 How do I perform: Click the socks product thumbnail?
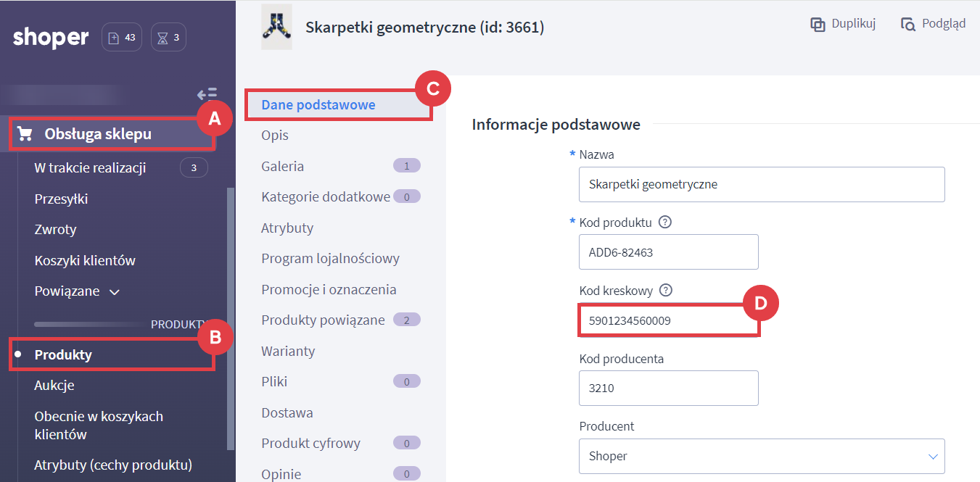point(276,28)
